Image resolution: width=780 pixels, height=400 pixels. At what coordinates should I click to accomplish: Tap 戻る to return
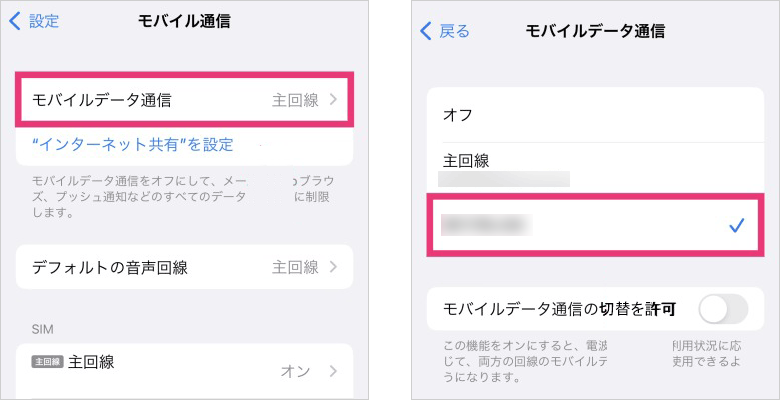click(x=454, y=31)
